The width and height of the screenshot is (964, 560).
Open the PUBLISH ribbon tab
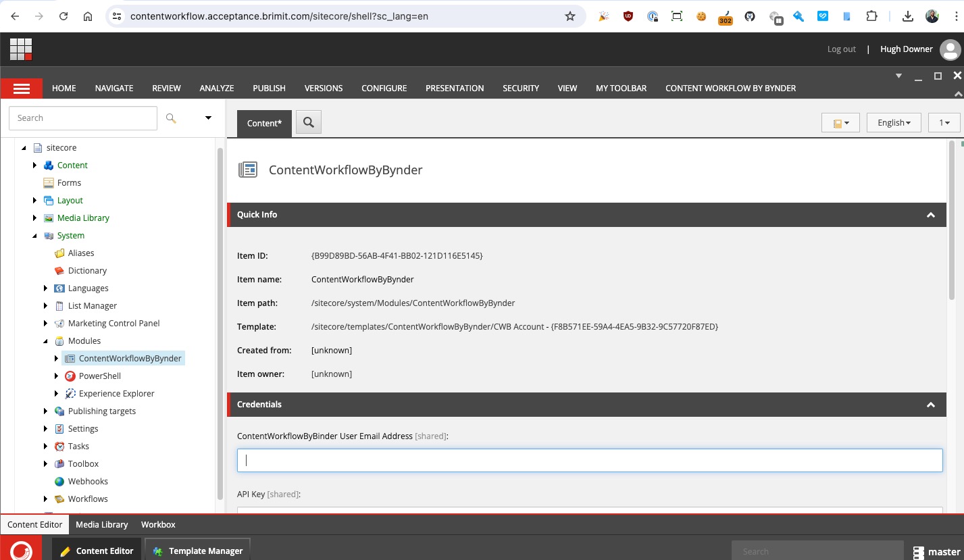[269, 88]
